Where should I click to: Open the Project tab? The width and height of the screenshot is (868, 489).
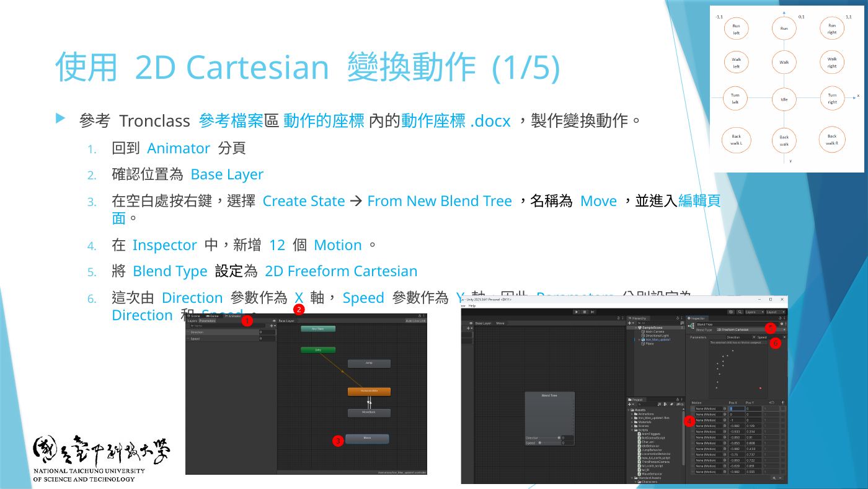[x=635, y=400]
